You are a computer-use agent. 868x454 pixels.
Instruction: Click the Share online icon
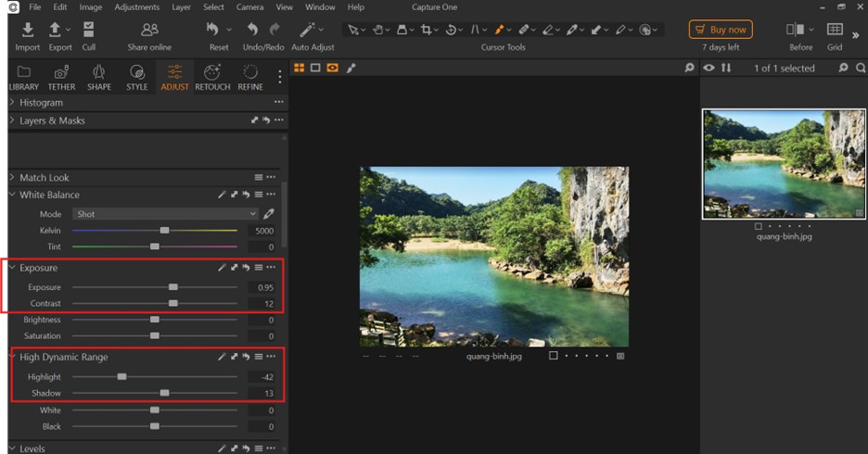click(149, 30)
